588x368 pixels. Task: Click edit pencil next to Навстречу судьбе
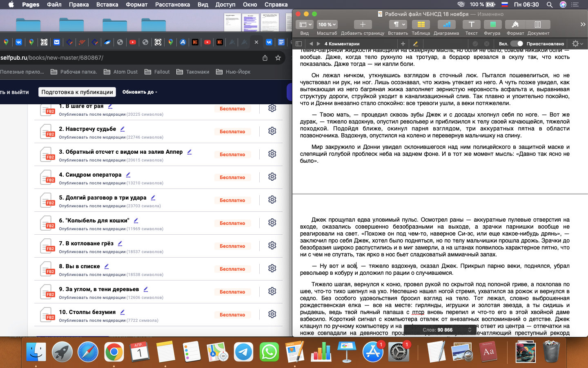tap(122, 129)
